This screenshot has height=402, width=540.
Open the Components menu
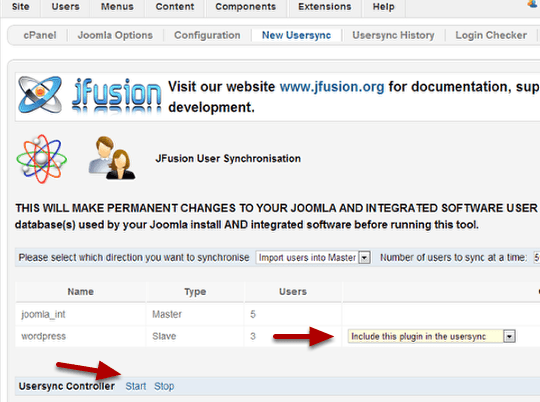[246, 7]
